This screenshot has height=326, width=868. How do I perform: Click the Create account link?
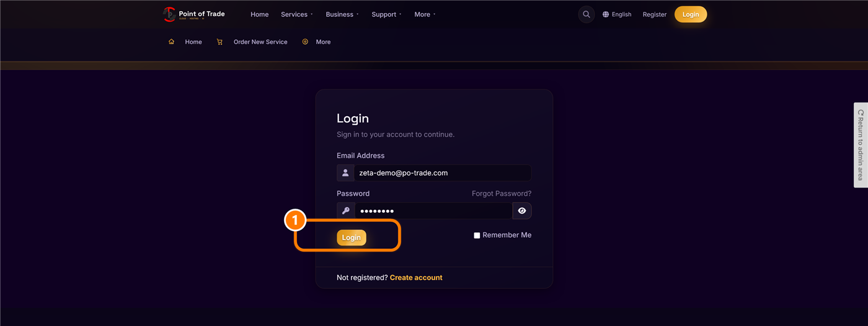point(416,278)
